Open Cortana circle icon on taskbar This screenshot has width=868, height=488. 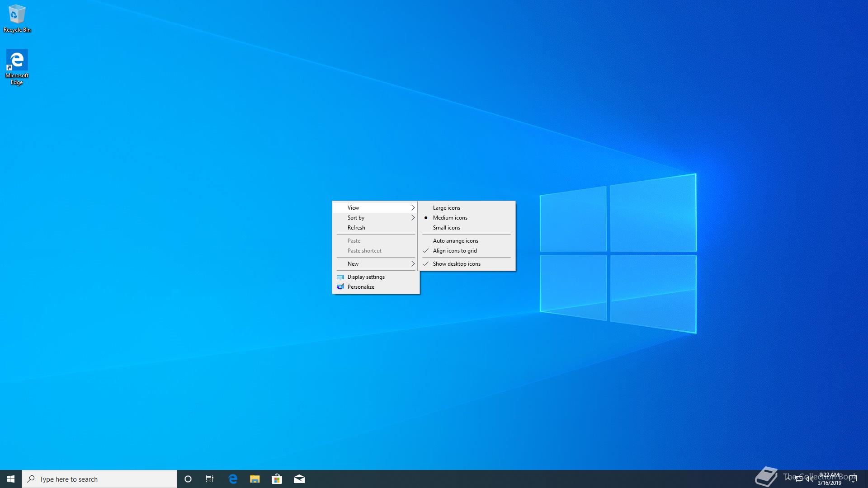[188, 479]
